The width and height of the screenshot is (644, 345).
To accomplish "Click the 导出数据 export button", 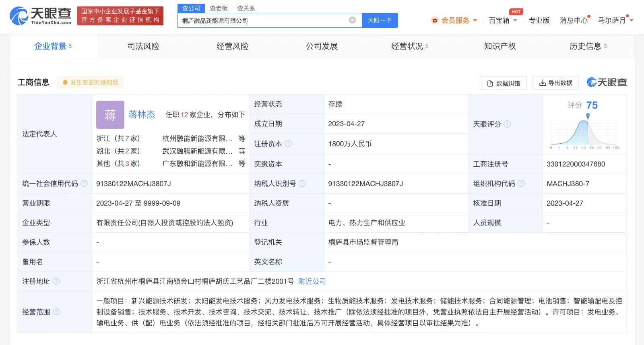I will tap(555, 83).
